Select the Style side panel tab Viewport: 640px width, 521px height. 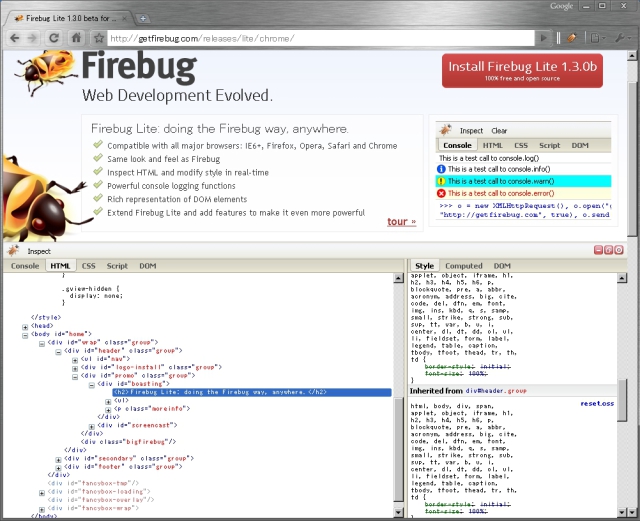click(x=424, y=266)
